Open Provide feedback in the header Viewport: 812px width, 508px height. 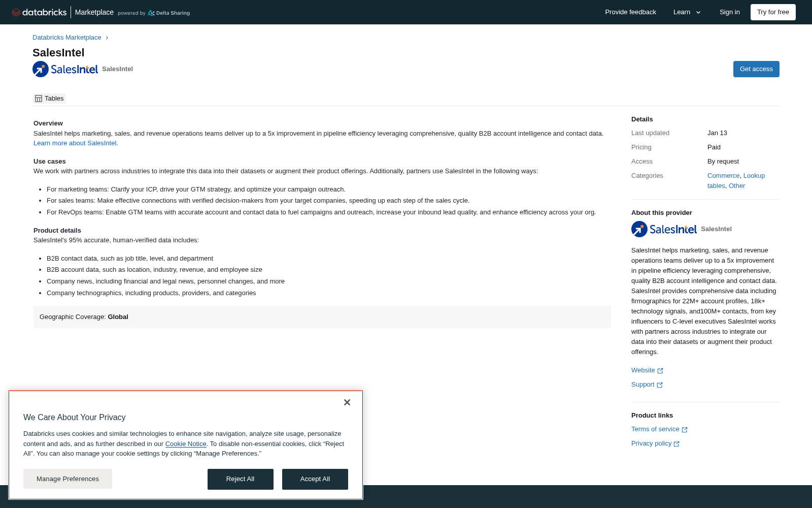630,12
